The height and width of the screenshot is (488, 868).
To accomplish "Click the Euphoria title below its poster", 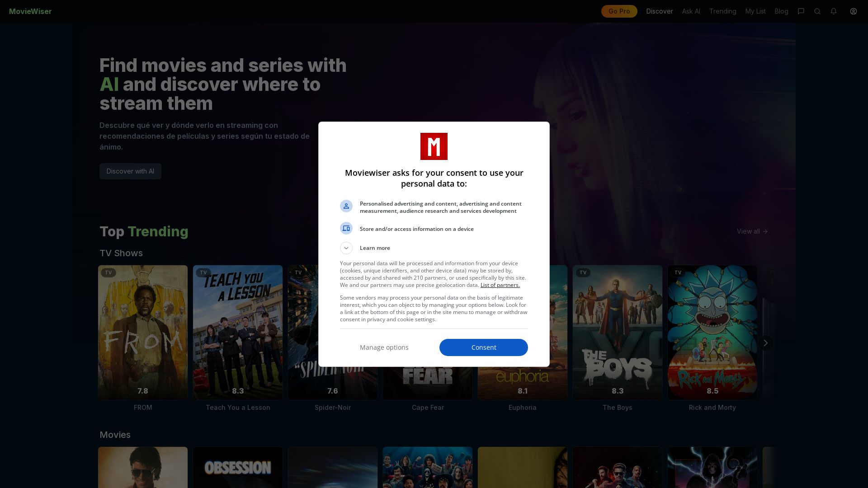I will click(x=523, y=408).
